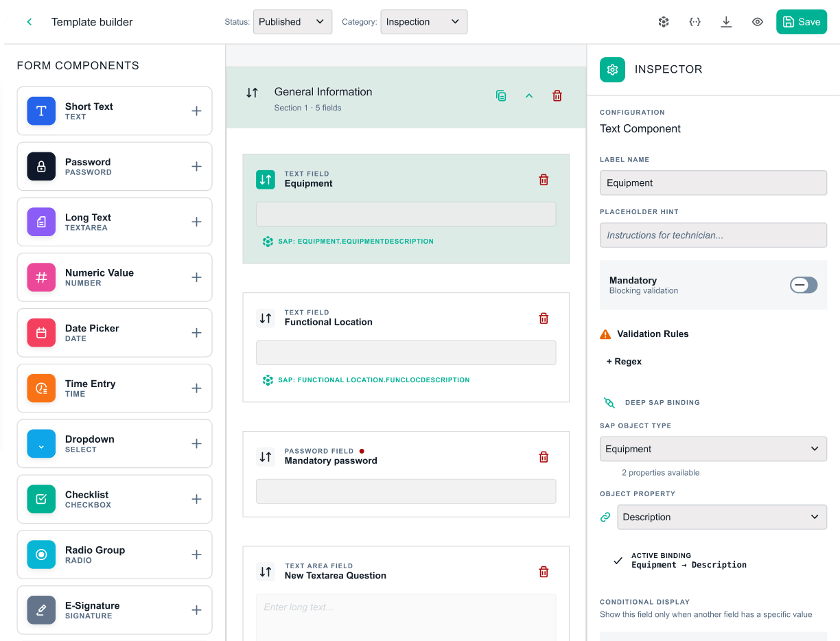Delete the Functional Location field
Image resolution: width=840 pixels, height=641 pixels.
(x=544, y=318)
